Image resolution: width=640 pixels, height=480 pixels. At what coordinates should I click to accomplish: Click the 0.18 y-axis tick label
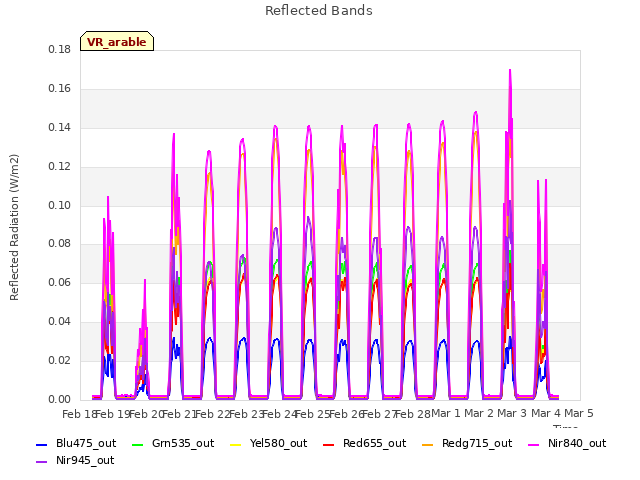(x=60, y=50)
